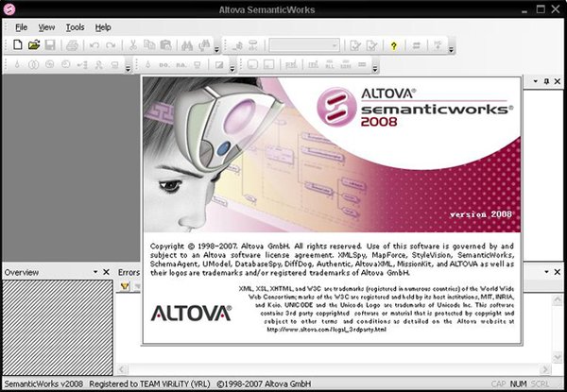Open the View menu
Viewport: 567px width, 392px height.
point(46,27)
